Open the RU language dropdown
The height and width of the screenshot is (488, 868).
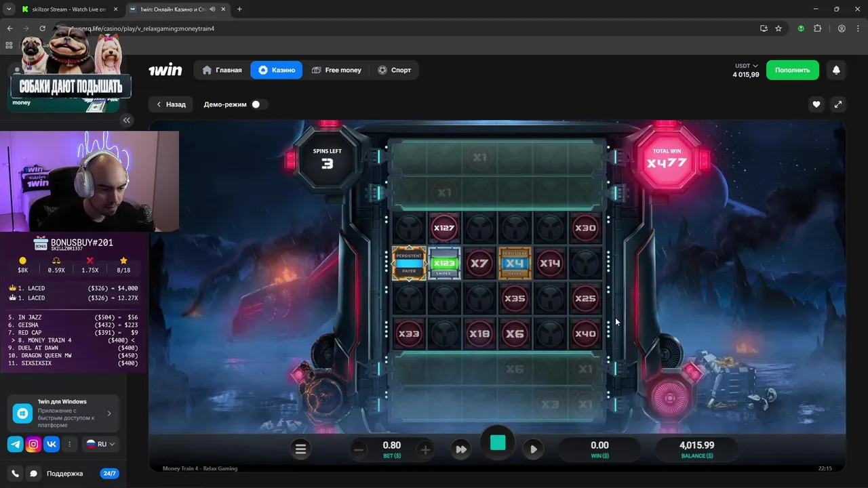pos(100,444)
